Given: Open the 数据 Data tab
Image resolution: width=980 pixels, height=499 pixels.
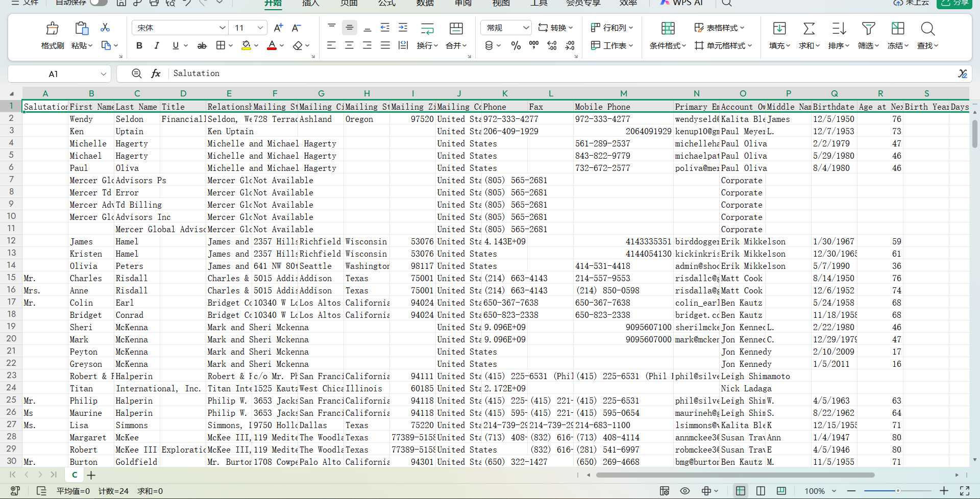Looking at the screenshot, I should (x=425, y=3).
